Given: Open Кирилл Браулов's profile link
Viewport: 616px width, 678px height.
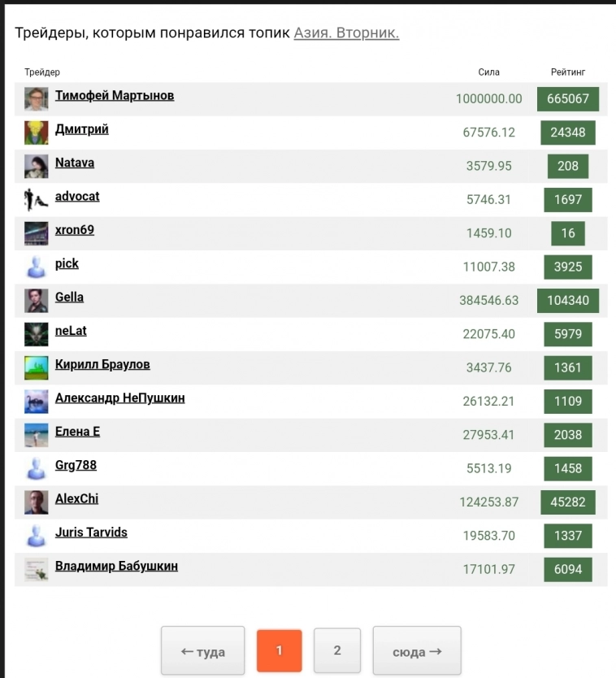Looking at the screenshot, I should point(102,364).
